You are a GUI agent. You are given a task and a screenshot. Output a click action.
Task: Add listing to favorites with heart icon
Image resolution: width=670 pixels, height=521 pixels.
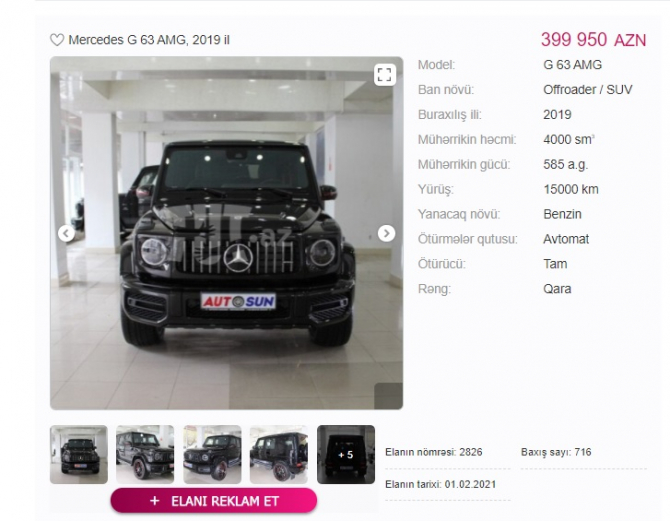pyautogui.click(x=57, y=40)
